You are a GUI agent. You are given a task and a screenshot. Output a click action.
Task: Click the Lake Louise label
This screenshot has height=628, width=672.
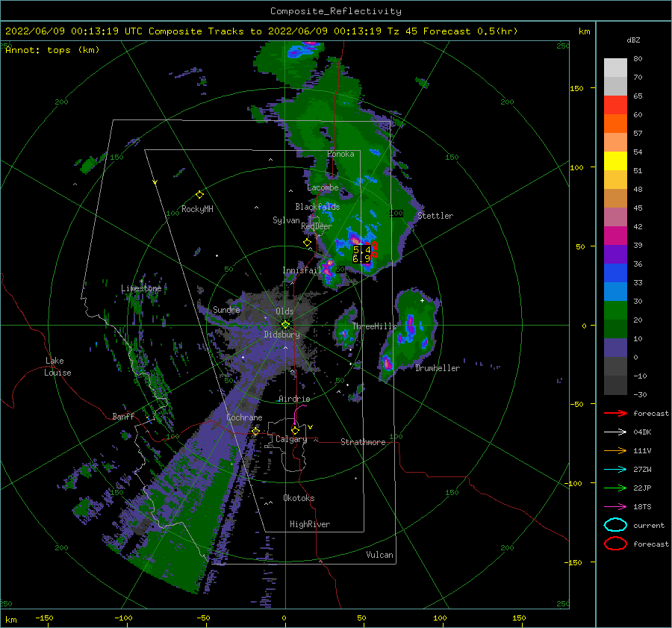57,367
